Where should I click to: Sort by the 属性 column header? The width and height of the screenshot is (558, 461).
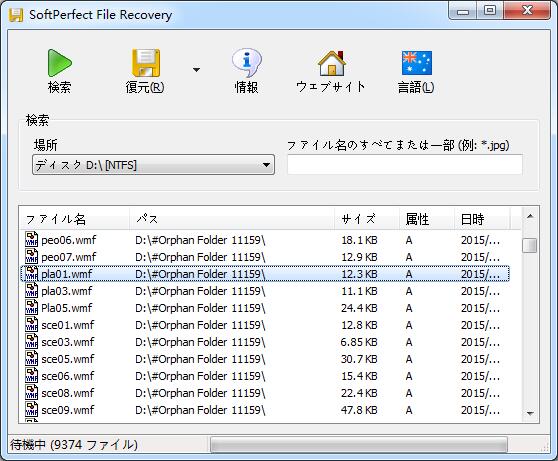427,219
